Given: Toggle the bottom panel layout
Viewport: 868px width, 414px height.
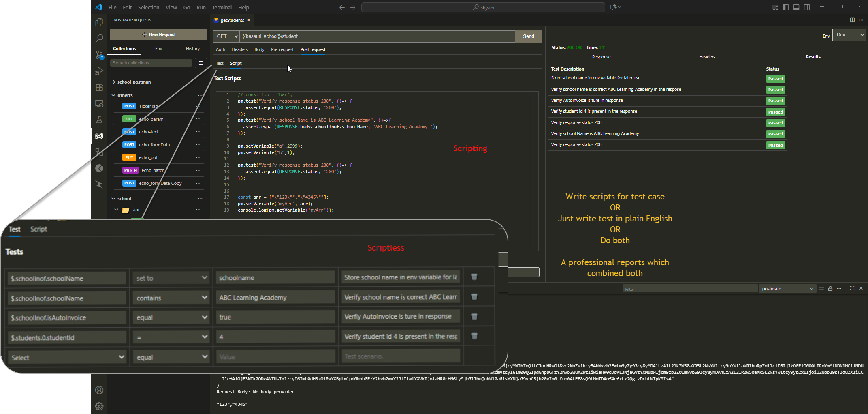Looking at the screenshot, I should [x=796, y=7].
